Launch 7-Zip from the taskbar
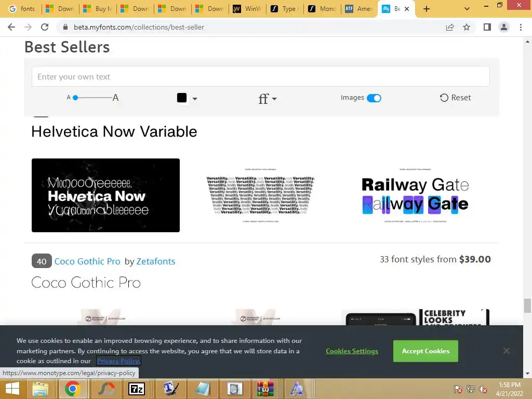This screenshot has height=399, width=532. click(x=137, y=389)
